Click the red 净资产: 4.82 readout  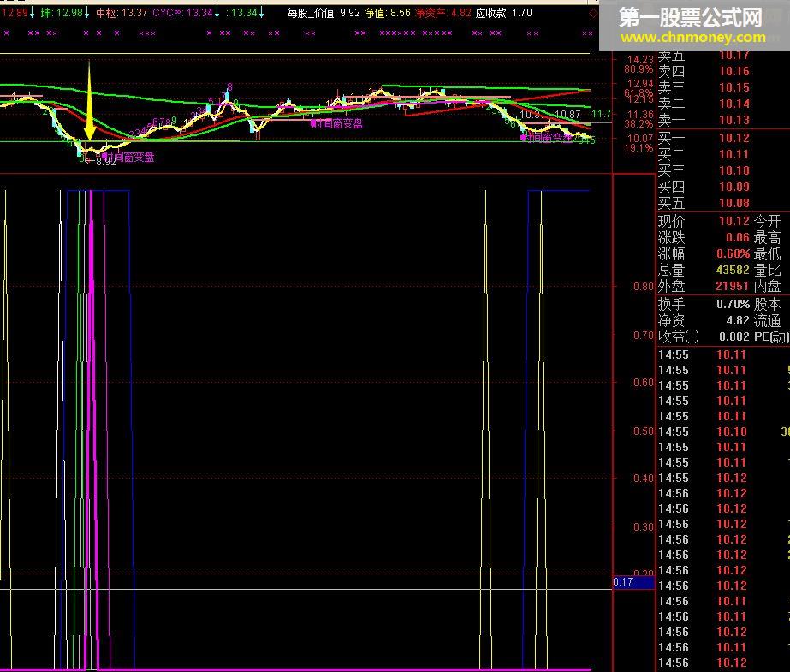tap(443, 13)
